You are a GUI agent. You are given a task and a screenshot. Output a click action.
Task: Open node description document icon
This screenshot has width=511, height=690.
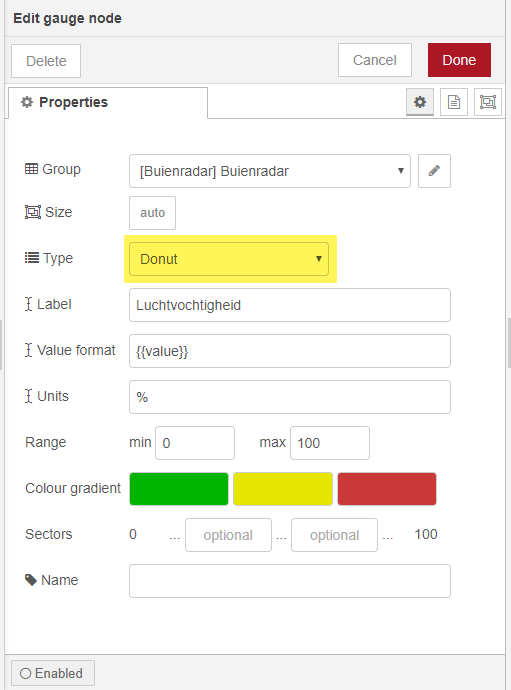point(454,102)
